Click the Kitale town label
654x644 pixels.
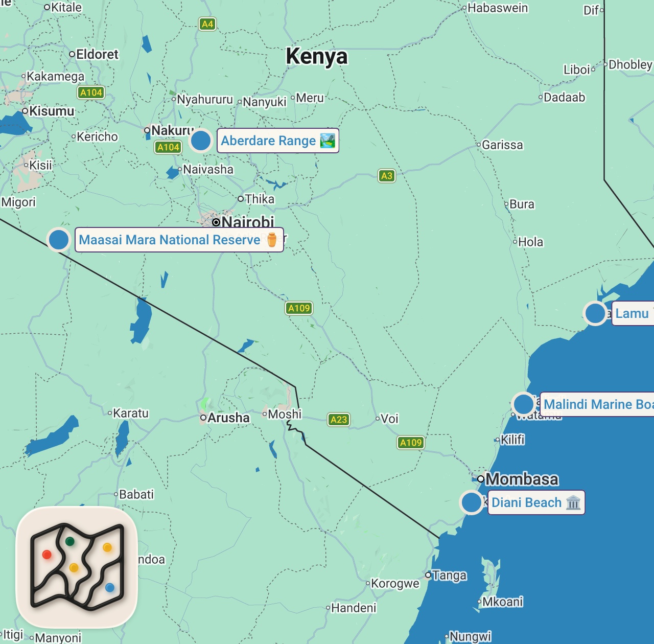point(66,7)
